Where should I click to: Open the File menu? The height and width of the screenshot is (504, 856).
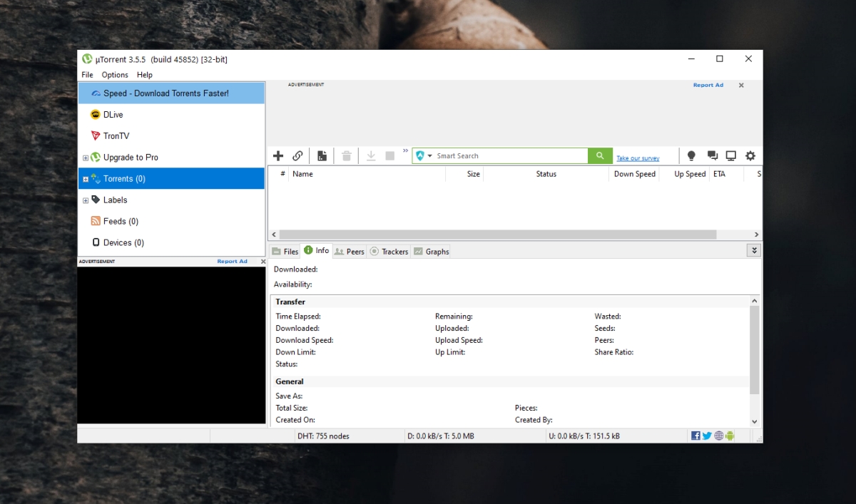(x=87, y=75)
